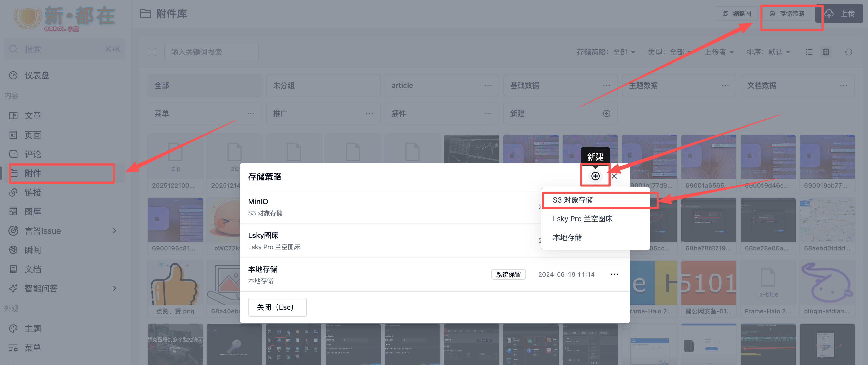The image size is (868, 365).
Task: Open 链接 links in the sidebar
Action: tap(32, 192)
